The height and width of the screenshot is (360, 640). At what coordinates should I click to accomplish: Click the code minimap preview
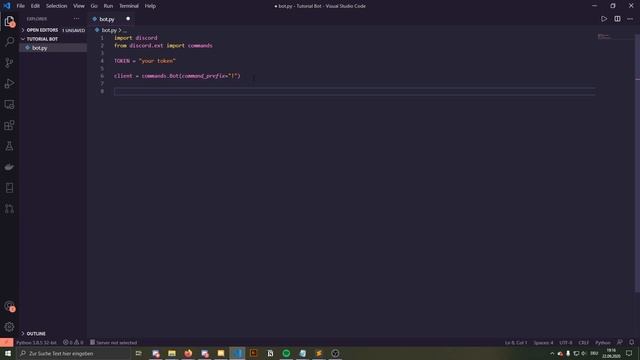click(604, 37)
